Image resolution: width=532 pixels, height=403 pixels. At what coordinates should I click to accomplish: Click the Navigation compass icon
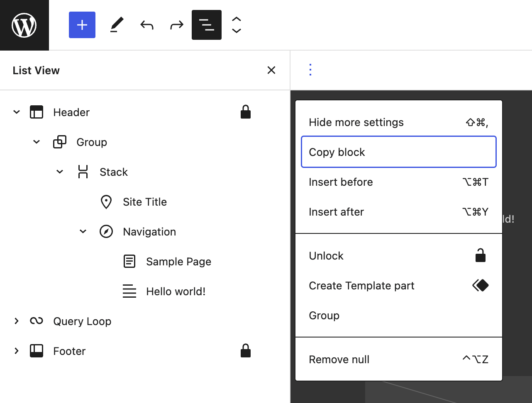point(106,231)
